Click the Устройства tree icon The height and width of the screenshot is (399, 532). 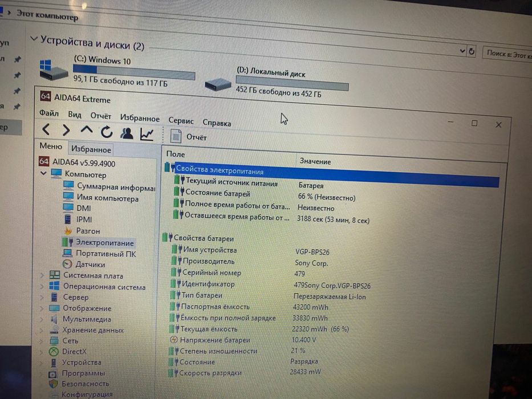tap(53, 363)
